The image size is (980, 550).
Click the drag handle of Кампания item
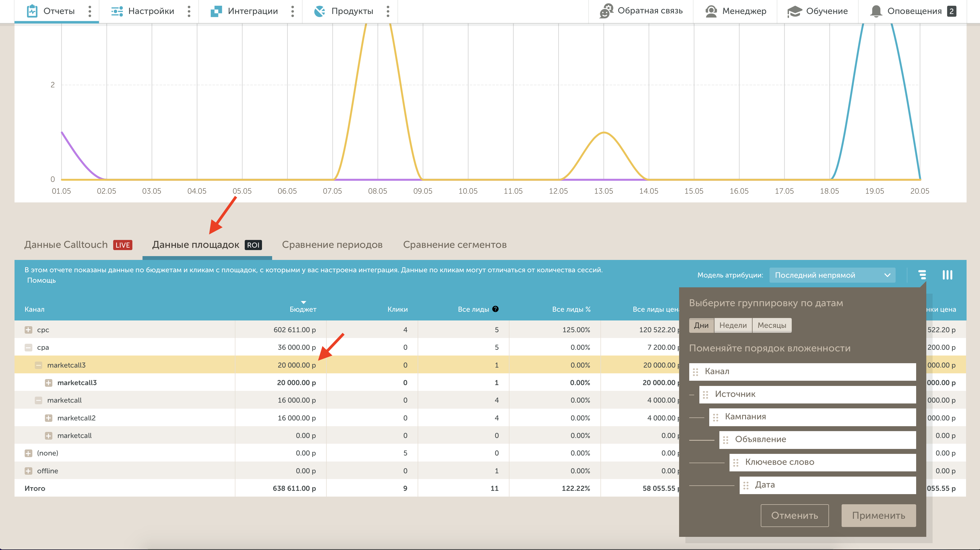(x=716, y=417)
